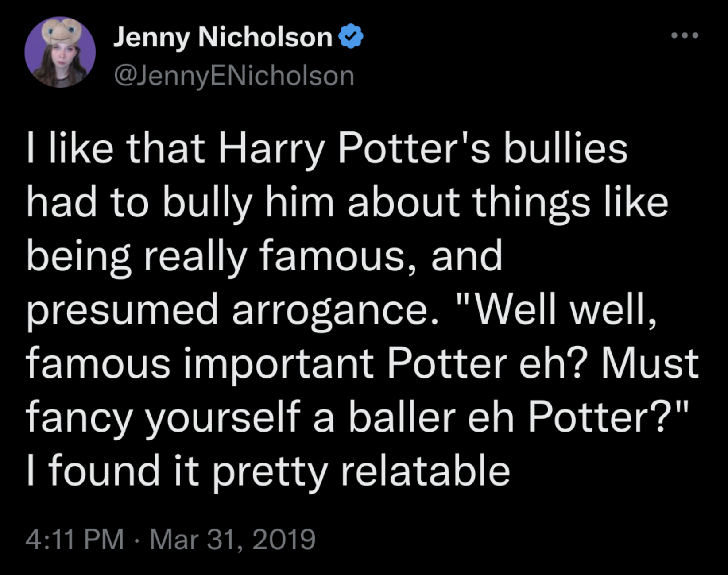Open the @JennyENicholson handle link
The height and width of the screenshot is (575, 728).
pos(234,76)
